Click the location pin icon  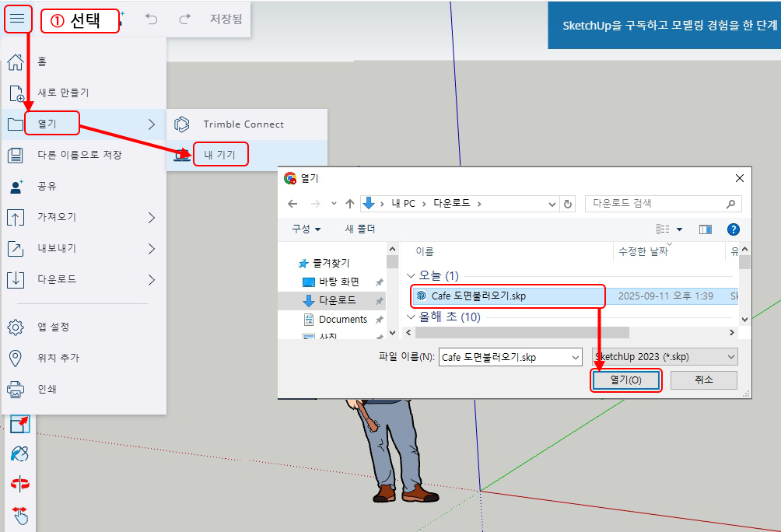click(x=16, y=358)
